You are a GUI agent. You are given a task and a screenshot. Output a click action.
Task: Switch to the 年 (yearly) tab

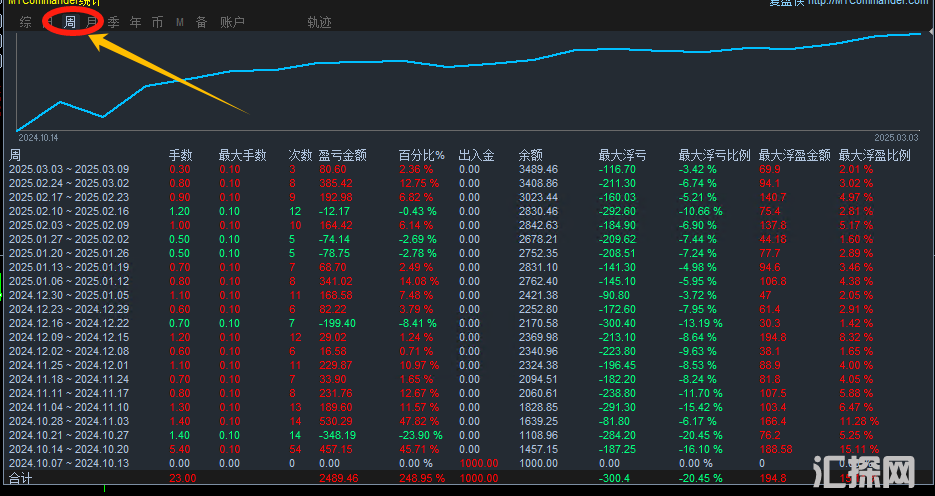(x=136, y=21)
